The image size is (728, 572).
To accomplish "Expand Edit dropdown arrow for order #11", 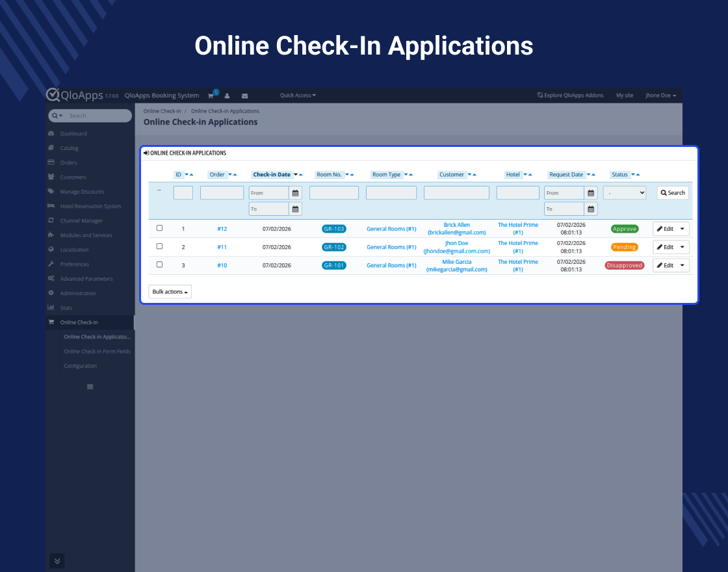I will tap(682, 247).
